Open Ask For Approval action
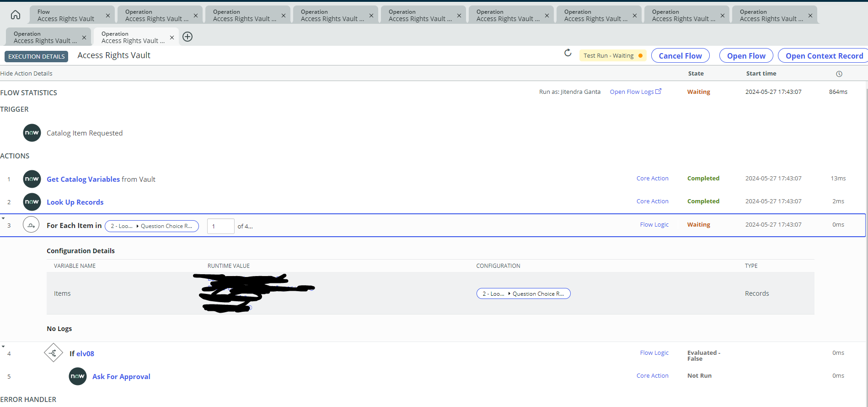The width and height of the screenshot is (868, 407). (121, 376)
